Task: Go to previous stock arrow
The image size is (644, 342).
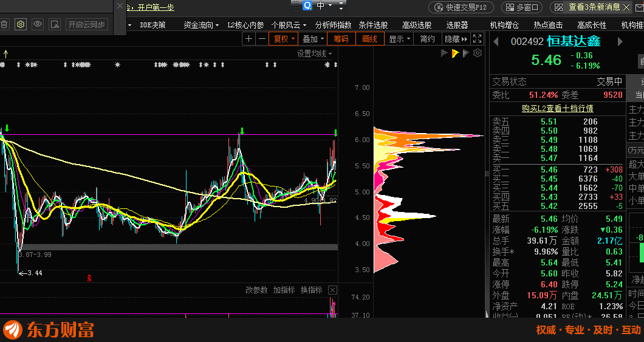Action: [x=496, y=41]
